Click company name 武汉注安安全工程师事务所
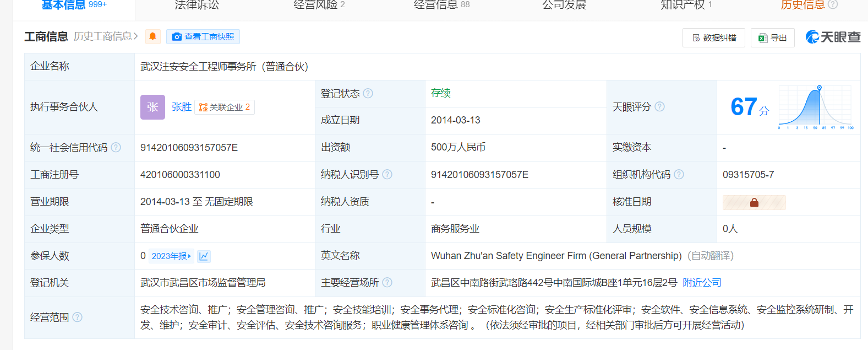The image size is (868, 350). (x=225, y=67)
